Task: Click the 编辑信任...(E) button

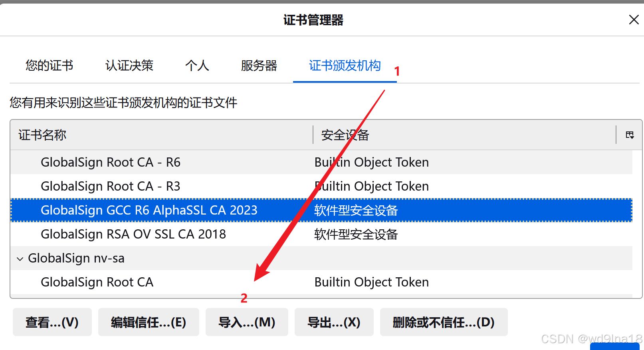Action: click(x=149, y=322)
